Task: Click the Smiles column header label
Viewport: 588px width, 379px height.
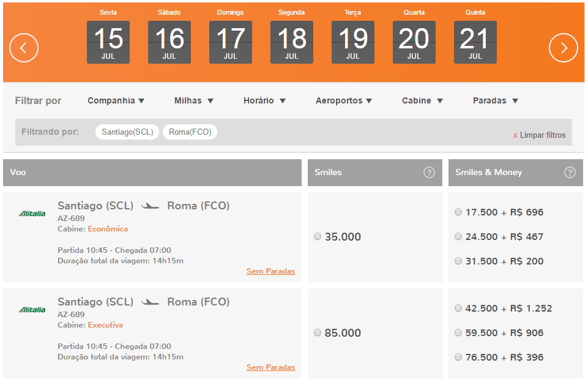Action: (328, 172)
